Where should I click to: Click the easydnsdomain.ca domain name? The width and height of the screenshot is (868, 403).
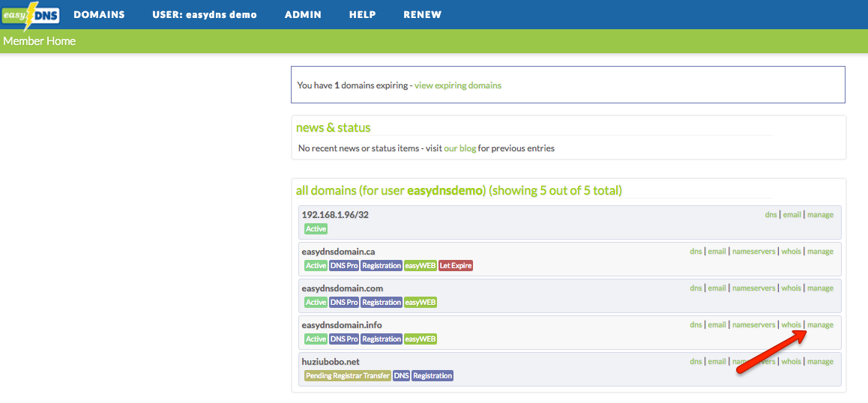[x=338, y=252]
